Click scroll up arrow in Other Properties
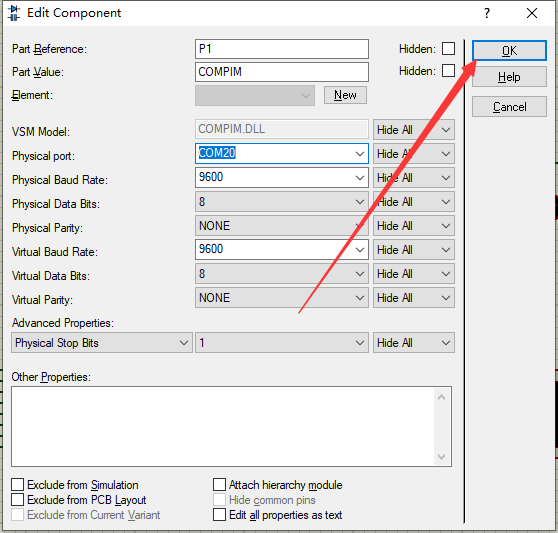The width and height of the screenshot is (558, 533). coord(441,397)
